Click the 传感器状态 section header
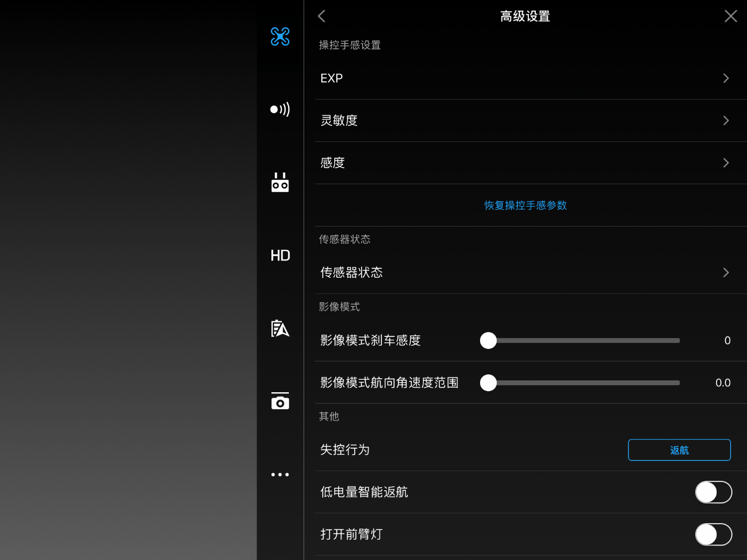The image size is (747, 560). [x=345, y=239]
